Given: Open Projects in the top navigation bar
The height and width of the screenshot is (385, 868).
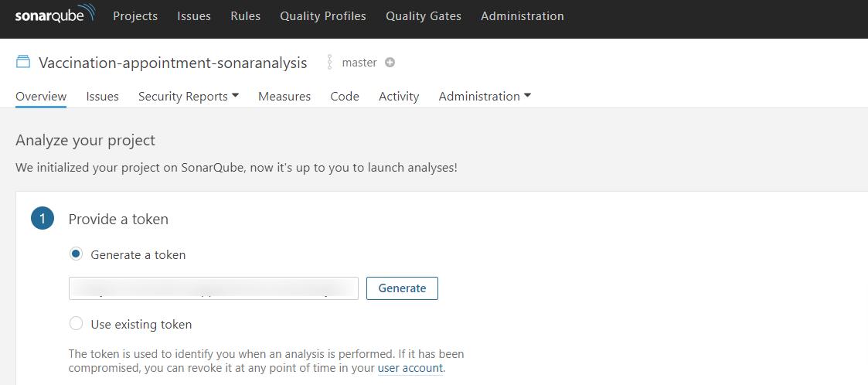Looking at the screenshot, I should click(x=135, y=16).
